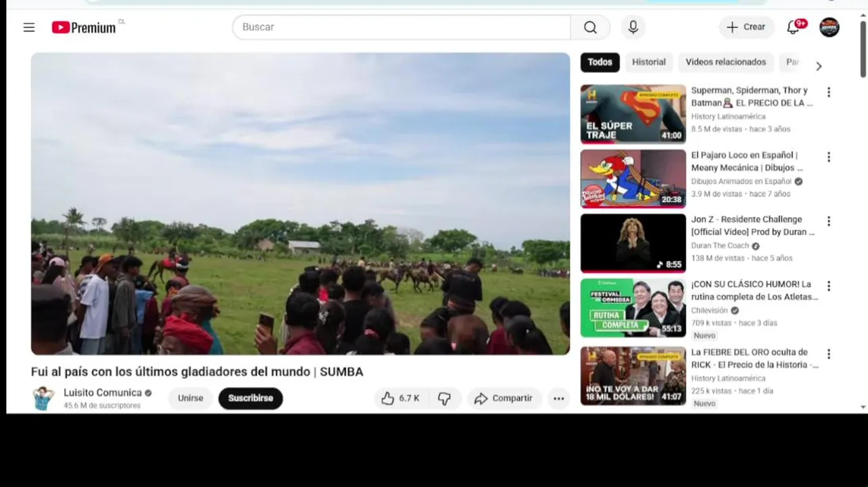Click the magnifier search button

click(590, 27)
